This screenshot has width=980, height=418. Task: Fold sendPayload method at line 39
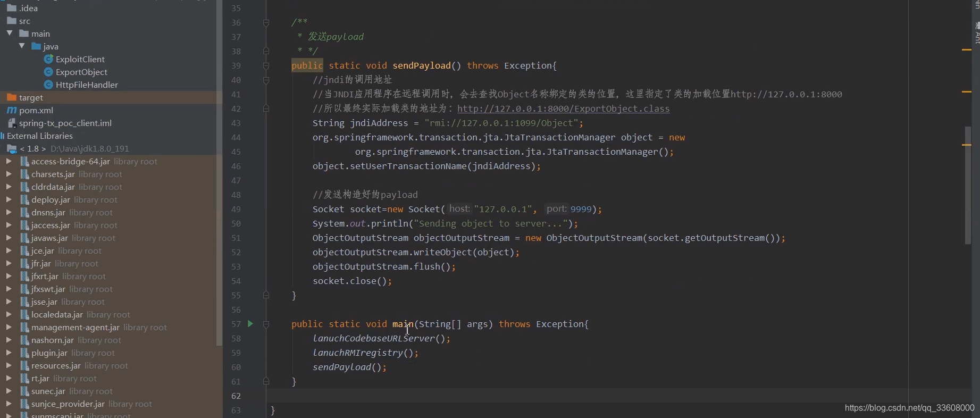tap(266, 66)
